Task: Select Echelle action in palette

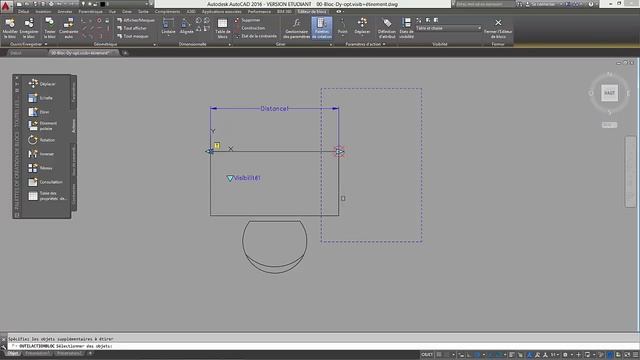Action: pyautogui.click(x=40, y=98)
